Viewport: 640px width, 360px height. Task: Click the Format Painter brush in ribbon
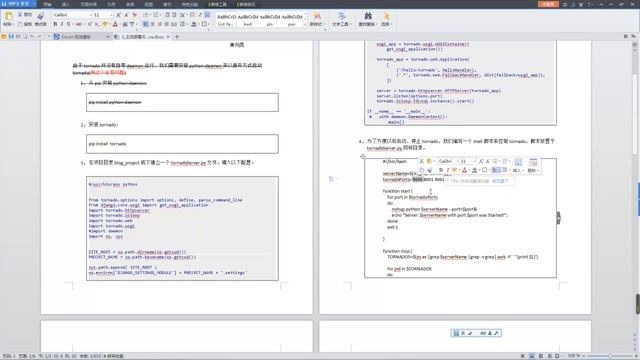[40, 16]
